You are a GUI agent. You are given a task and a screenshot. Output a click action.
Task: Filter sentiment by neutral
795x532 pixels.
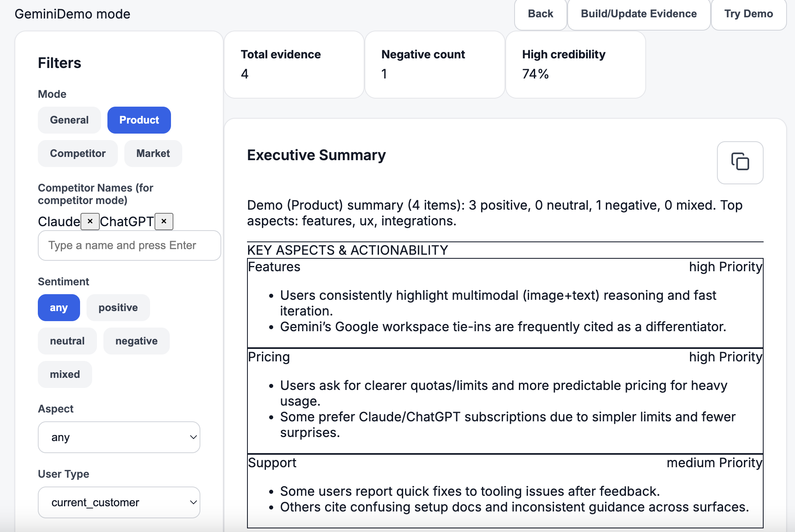(x=67, y=341)
